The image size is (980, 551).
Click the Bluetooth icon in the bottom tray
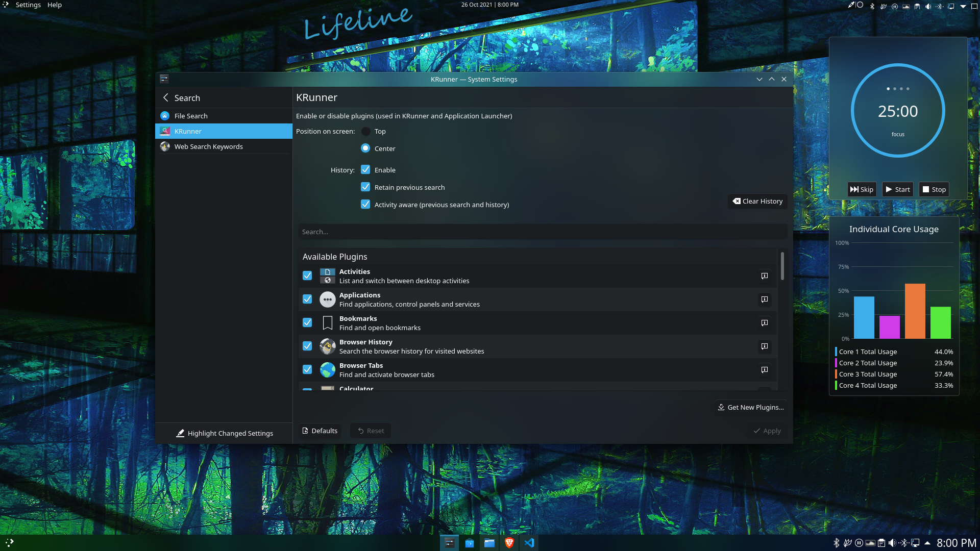tap(836, 543)
